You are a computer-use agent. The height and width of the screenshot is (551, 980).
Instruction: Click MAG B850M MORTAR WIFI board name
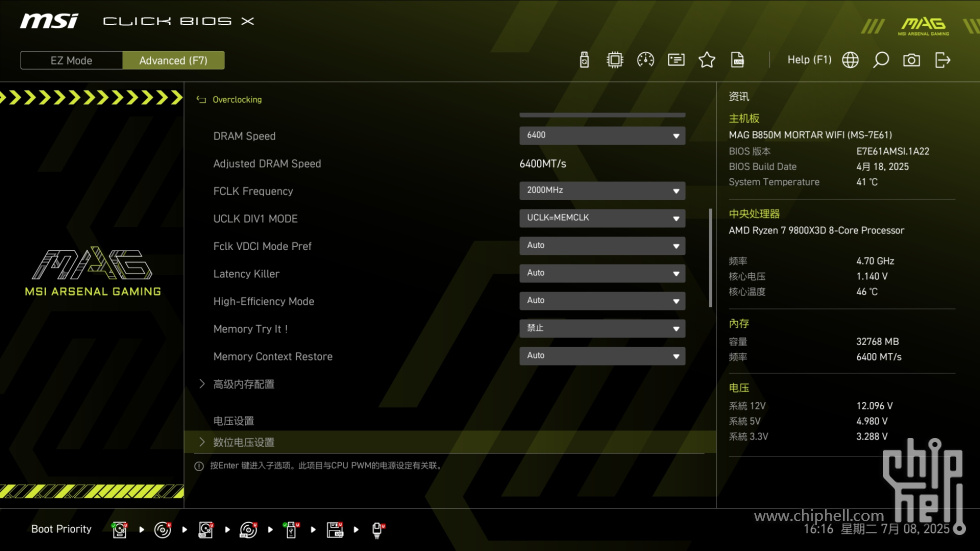[x=811, y=134]
